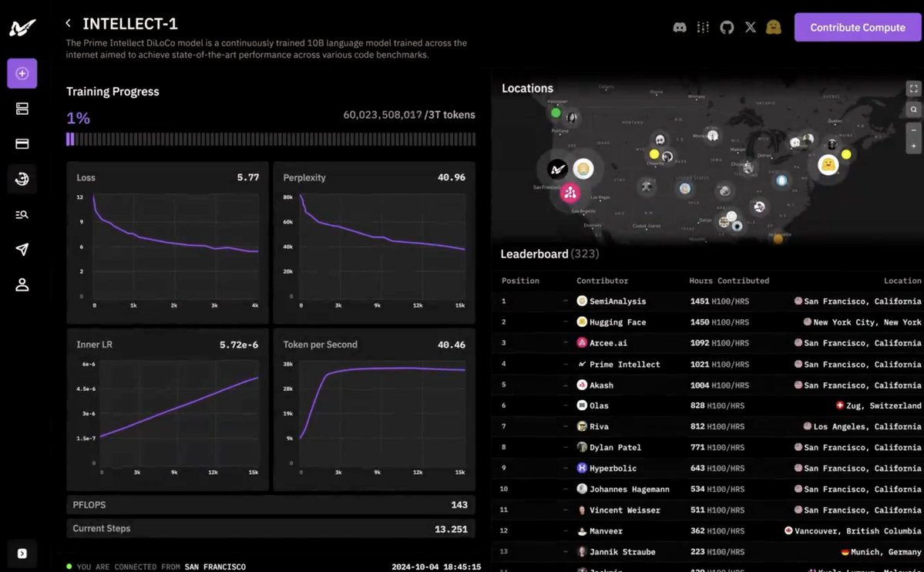
Task: Select the Hugging Face leaderboard entry
Action: coord(707,322)
